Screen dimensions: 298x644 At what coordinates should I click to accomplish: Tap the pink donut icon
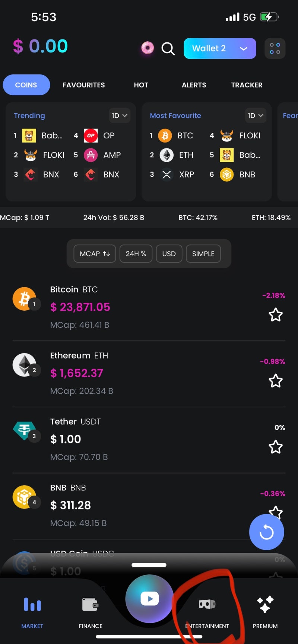point(148,48)
